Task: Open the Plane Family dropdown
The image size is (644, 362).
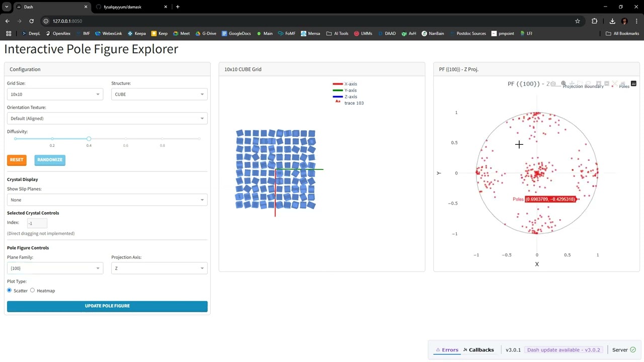Action: pyautogui.click(x=55, y=268)
